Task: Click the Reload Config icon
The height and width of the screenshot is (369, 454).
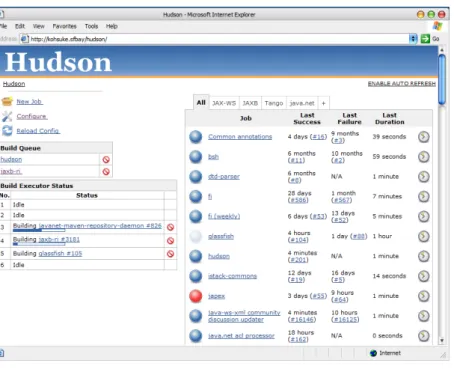Action: click(7, 131)
